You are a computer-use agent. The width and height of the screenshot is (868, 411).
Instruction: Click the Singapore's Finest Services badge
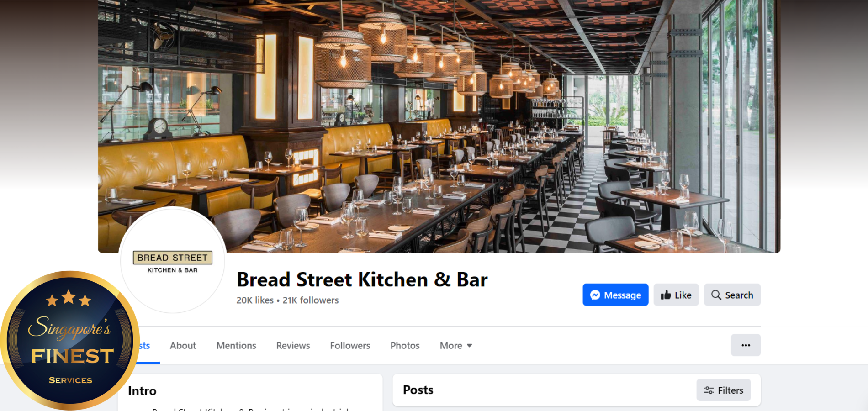click(69, 341)
